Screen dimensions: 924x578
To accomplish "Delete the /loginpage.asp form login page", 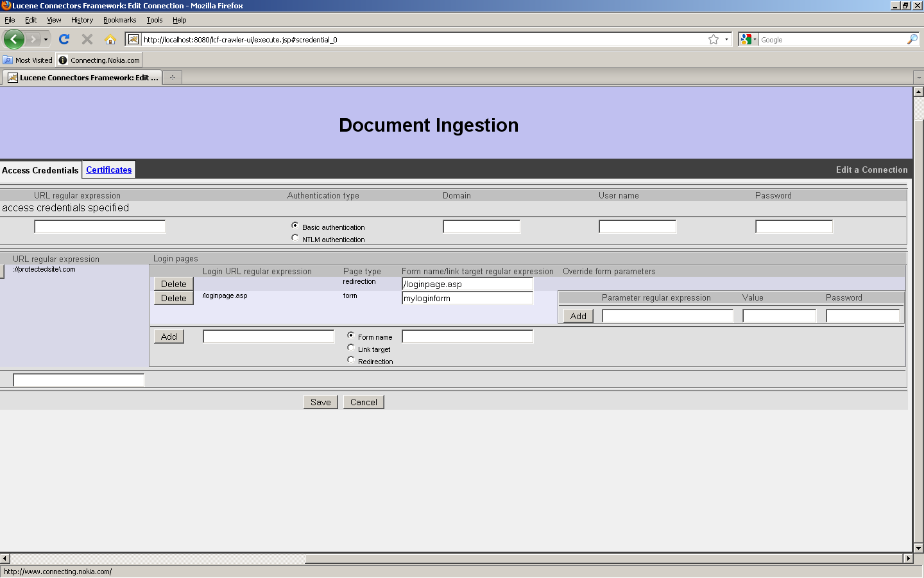I will pyautogui.click(x=173, y=298).
